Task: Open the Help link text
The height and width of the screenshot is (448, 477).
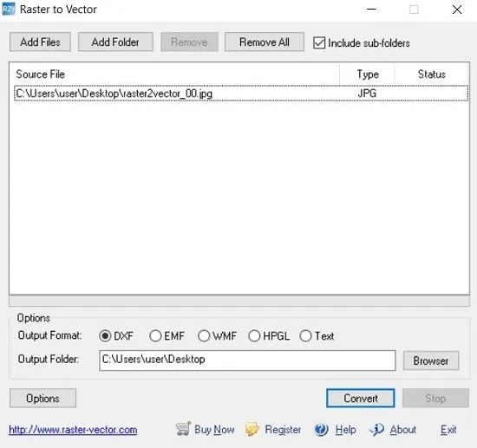Action: (x=346, y=430)
